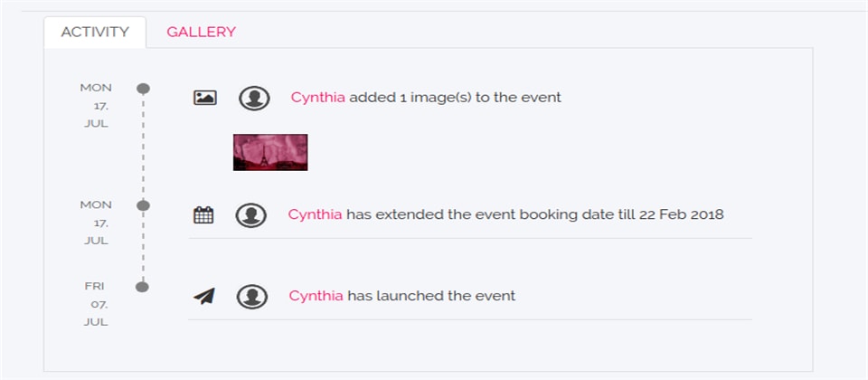
Task: Click the bottom timeline dot for Fri 07 Jul
Action: [x=141, y=287]
